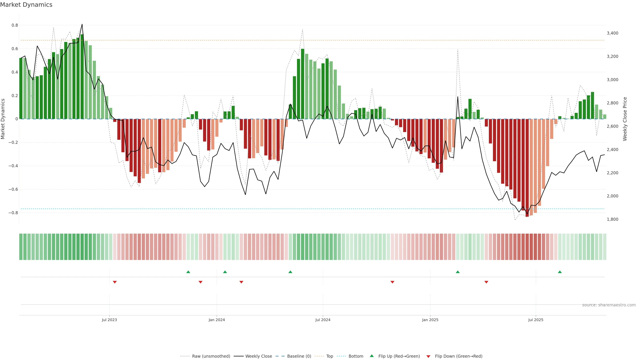Toggle the Baseline (0) legend entry

click(x=299, y=356)
